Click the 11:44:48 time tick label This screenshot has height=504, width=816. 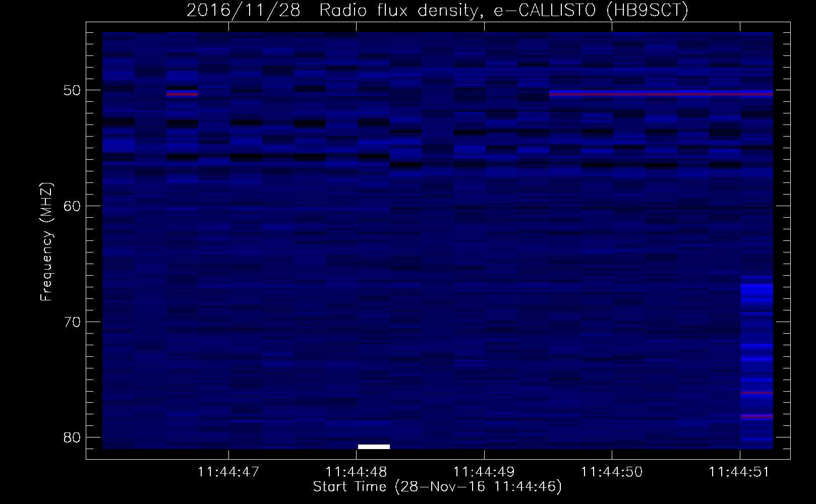tap(357, 472)
